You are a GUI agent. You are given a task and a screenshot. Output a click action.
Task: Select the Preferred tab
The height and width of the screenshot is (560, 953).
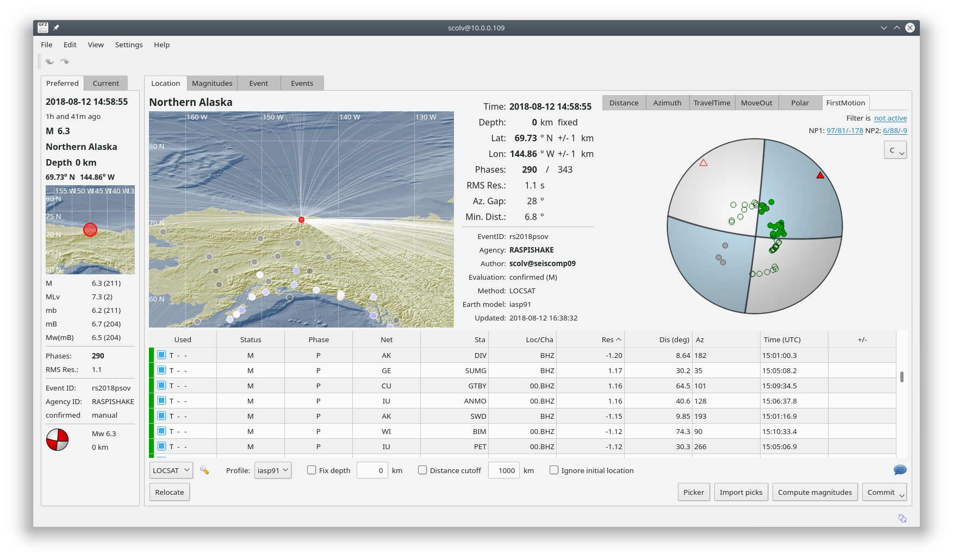point(63,83)
